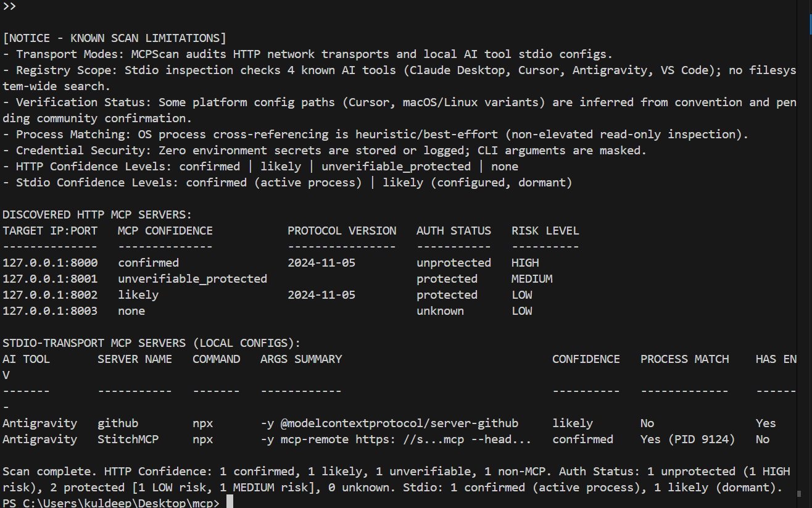Click the unverifiable_protected confidence value
The width and height of the screenshot is (812, 508).
(x=193, y=278)
